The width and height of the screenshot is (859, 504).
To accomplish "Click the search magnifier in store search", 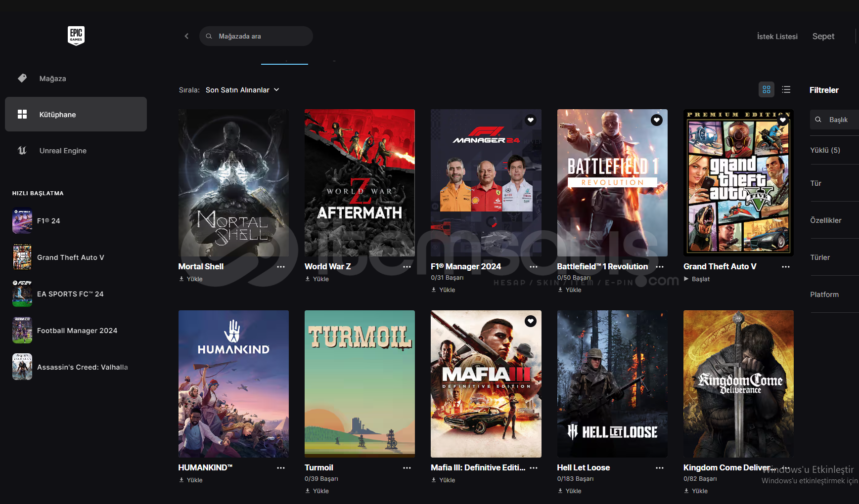I will click(x=209, y=36).
